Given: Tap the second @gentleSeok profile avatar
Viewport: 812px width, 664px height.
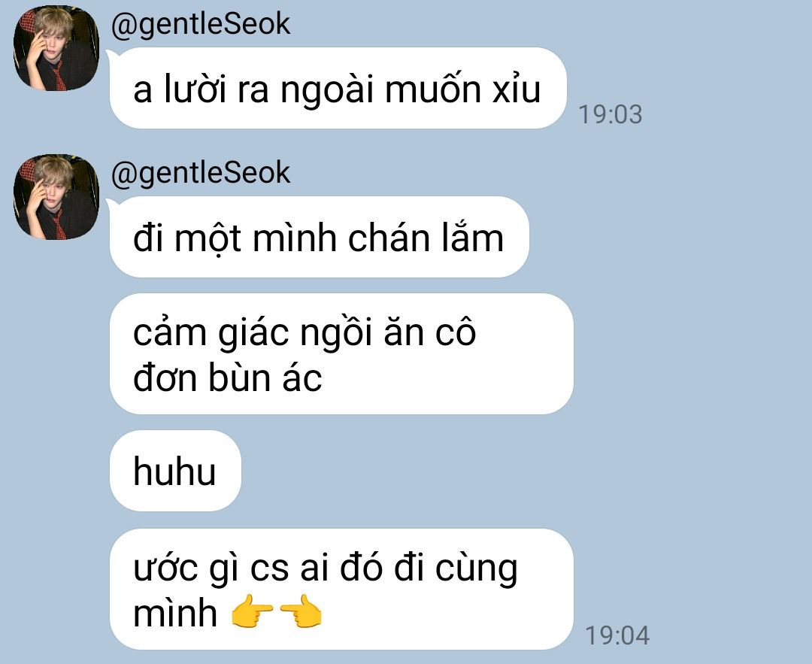Looking at the screenshot, I should (x=56, y=197).
